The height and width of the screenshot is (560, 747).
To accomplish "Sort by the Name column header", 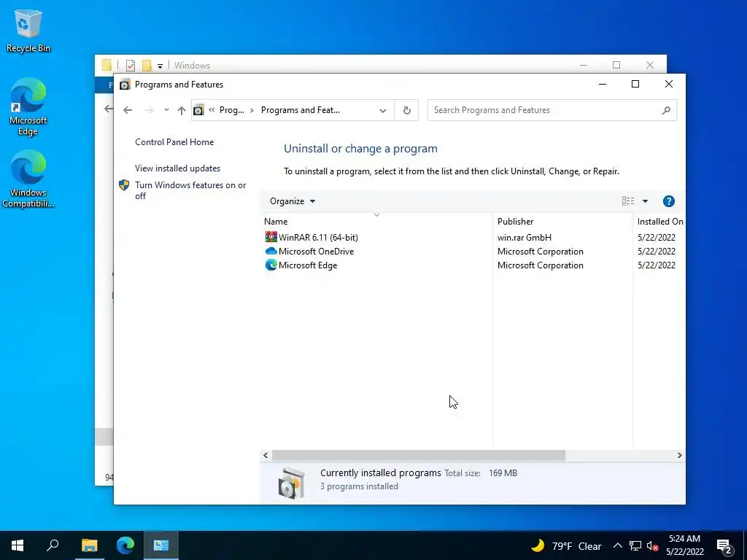I will [376, 222].
